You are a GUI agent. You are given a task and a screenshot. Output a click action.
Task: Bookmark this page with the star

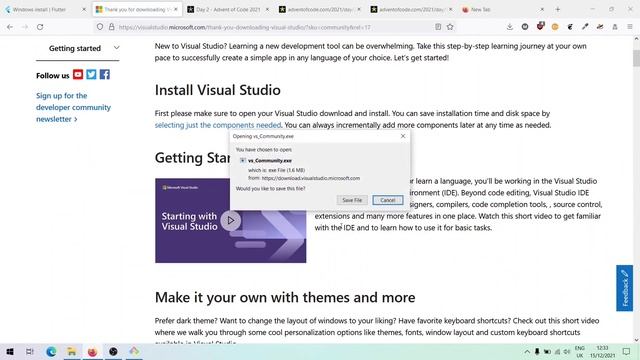[x=450, y=27]
